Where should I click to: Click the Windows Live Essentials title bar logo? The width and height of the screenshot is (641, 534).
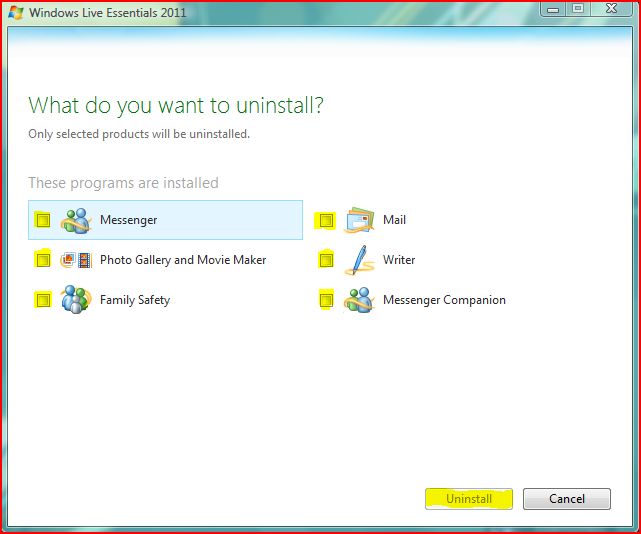tap(16, 12)
